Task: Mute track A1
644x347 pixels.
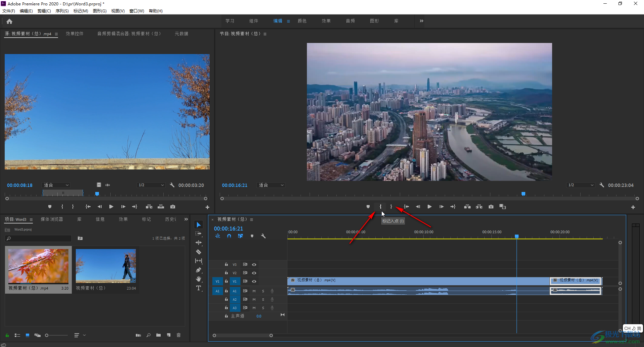Action: click(254, 291)
